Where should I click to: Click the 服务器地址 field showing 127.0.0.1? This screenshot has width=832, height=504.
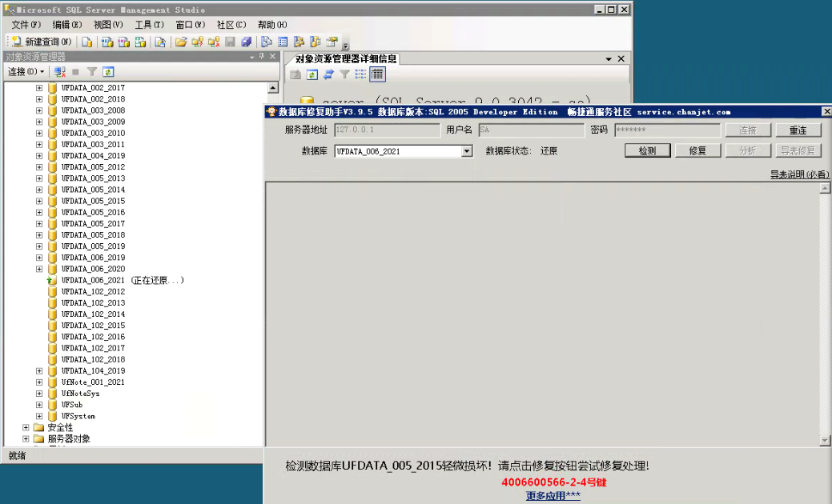(x=388, y=130)
